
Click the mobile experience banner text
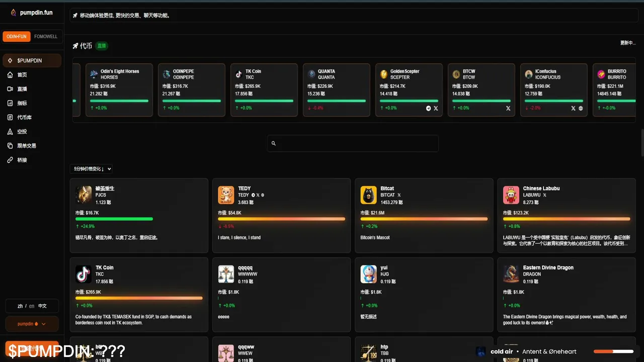coord(125,16)
